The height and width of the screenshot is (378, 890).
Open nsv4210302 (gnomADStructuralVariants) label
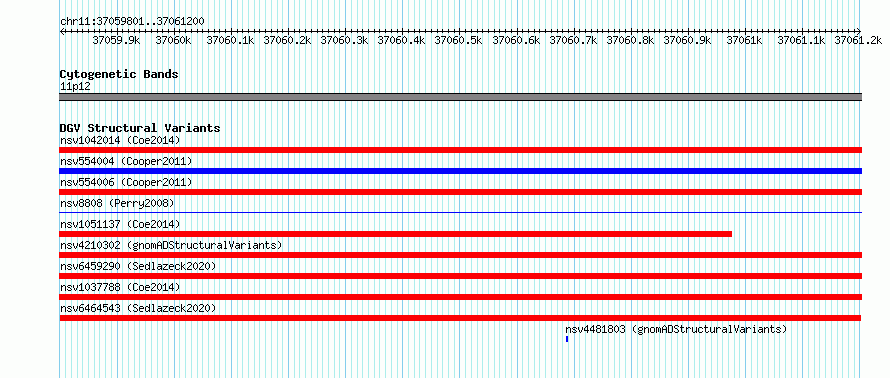coord(171,245)
